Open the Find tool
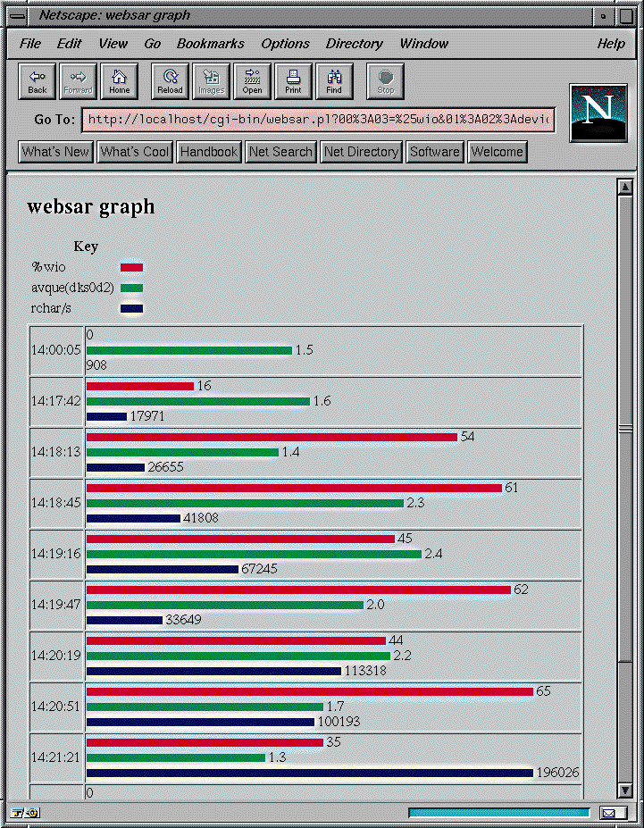The height and width of the screenshot is (828, 644). [334, 81]
